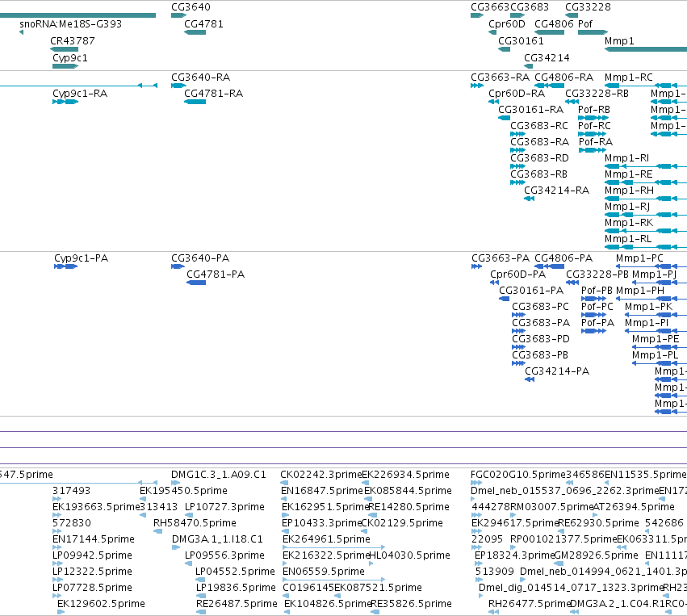Click the CG33228 gene label
Image resolution: width=687 pixels, height=616 pixels.
point(588,7)
